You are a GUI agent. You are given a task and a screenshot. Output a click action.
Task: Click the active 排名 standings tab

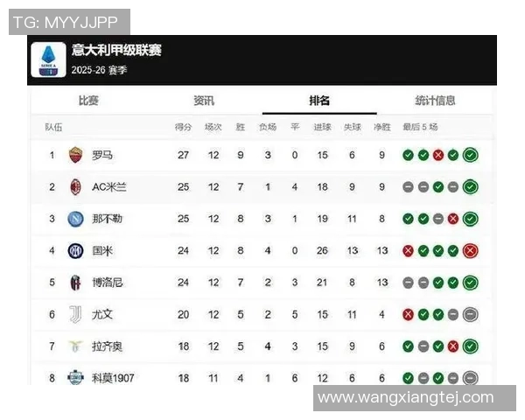[x=319, y=101]
